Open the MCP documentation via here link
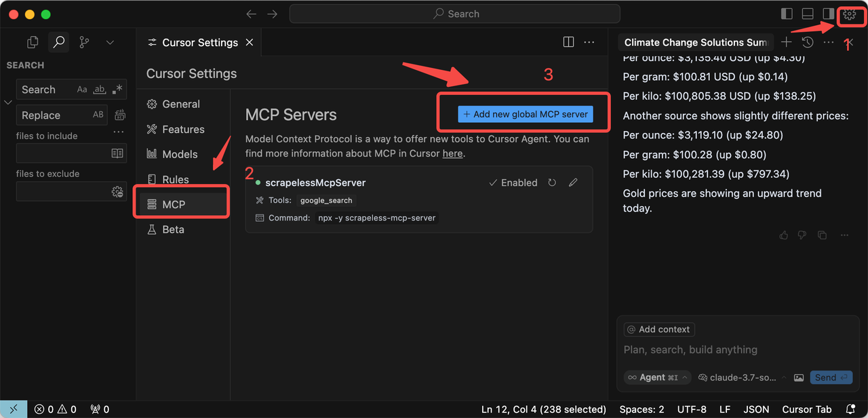868x418 pixels. [452, 153]
